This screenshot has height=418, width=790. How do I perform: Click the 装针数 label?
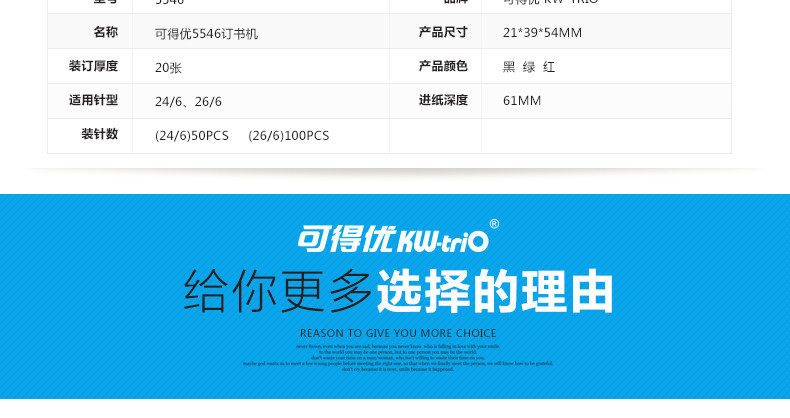[x=99, y=134]
